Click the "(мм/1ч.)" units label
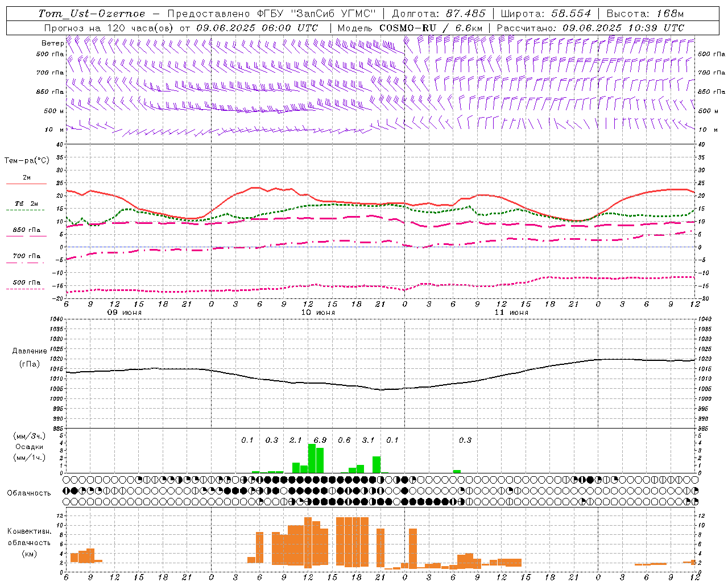 pyautogui.click(x=30, y=458)
